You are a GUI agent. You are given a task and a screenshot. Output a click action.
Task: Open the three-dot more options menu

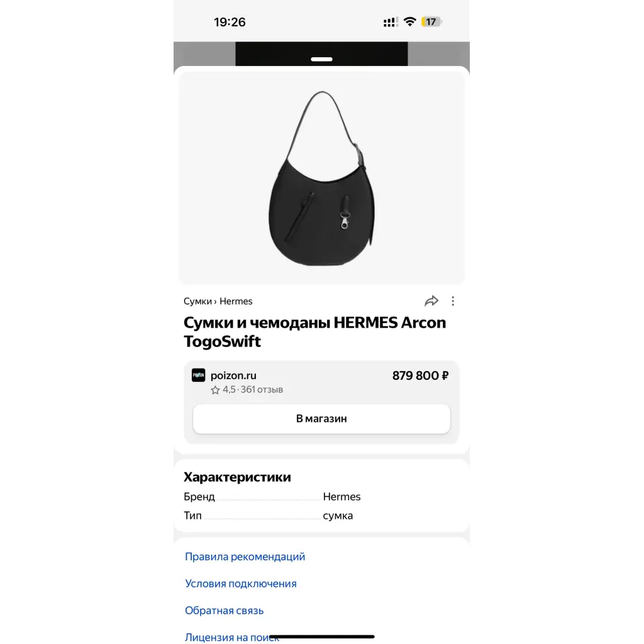coord(453,301)
